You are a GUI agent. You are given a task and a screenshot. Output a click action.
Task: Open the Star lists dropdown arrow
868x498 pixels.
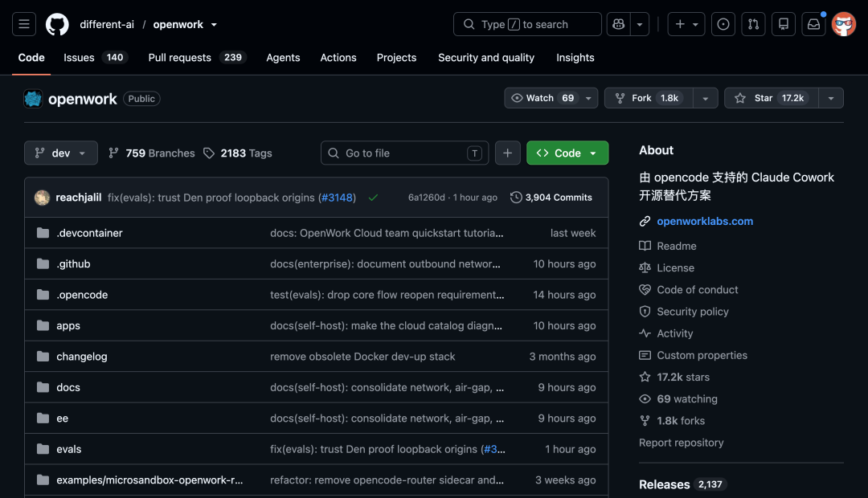coord(831,98)
